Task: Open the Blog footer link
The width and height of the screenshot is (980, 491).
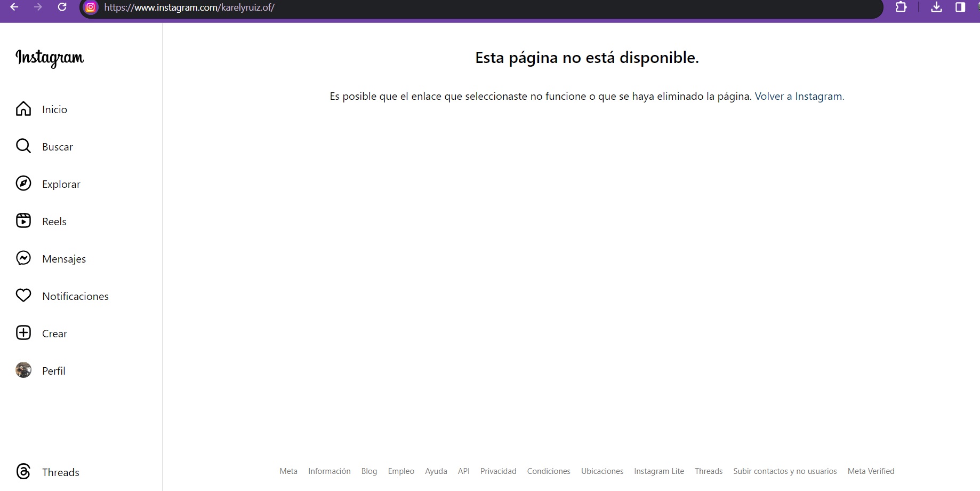Action: [369, 471]
